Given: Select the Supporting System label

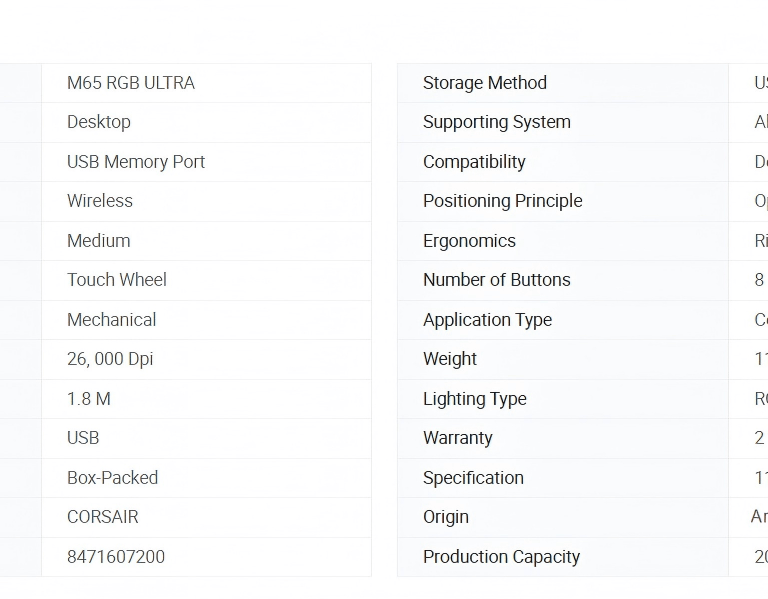Looking at the screenshot, I should pos(497,122).
